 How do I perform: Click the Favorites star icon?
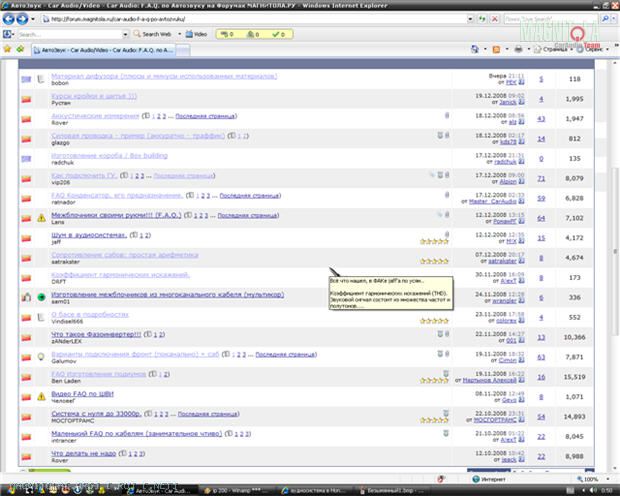coord(8,48)
